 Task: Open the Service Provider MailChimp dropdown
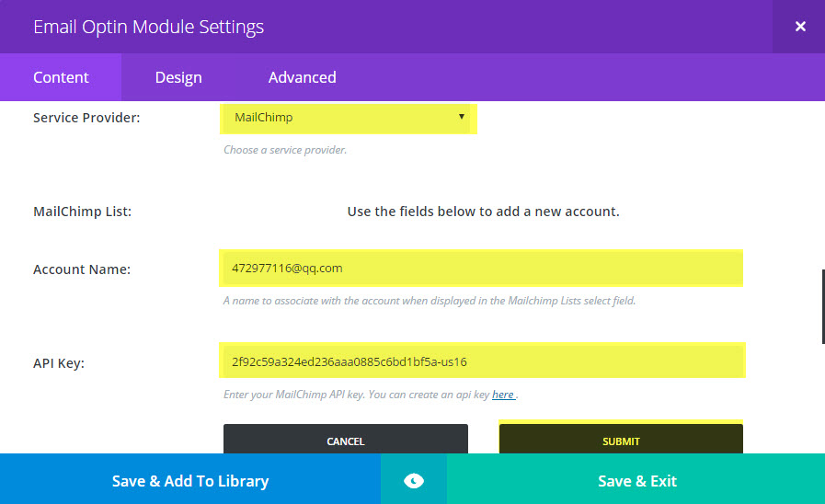pos(347,118)
